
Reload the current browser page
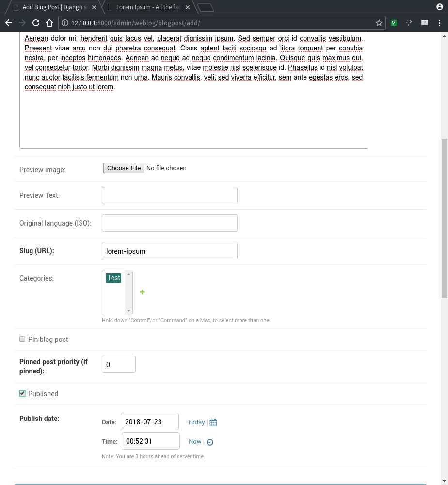click(x=35, y=23)
